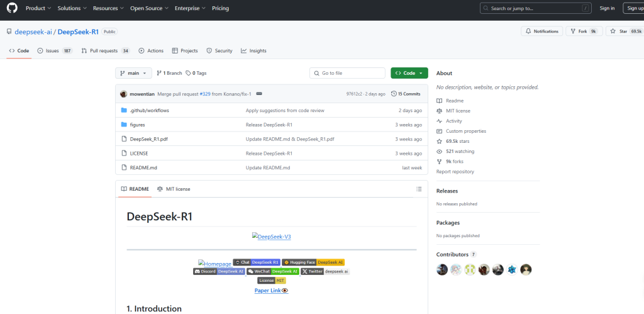The height and width of the screenshot is (314, 644).
Task: Click the MIT license link in About
Action: [x=458, y=111]
